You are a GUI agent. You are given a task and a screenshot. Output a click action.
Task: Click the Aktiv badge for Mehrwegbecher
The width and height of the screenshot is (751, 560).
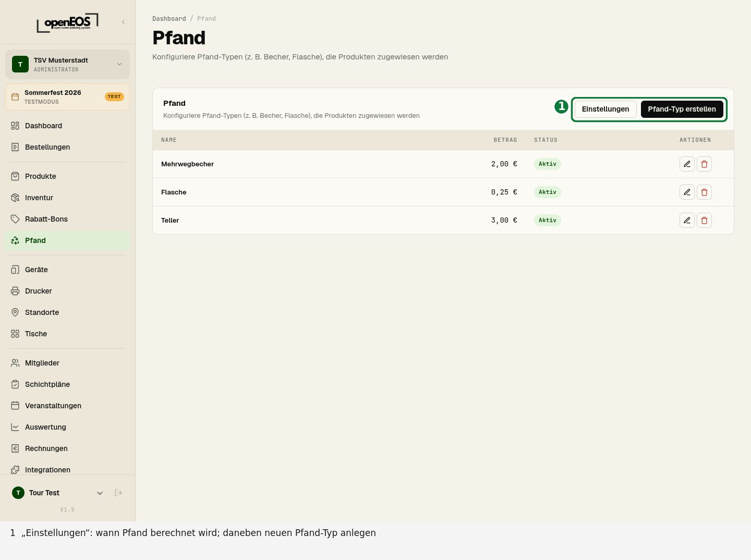(x=548, y=164)
